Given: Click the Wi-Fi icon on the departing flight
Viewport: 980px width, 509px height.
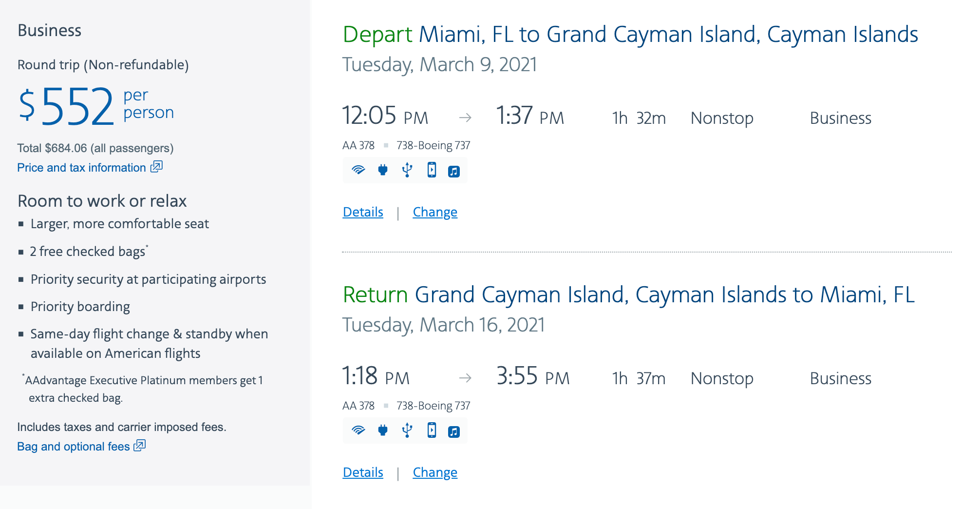Looking at the screenshot, I should [358, 170].
